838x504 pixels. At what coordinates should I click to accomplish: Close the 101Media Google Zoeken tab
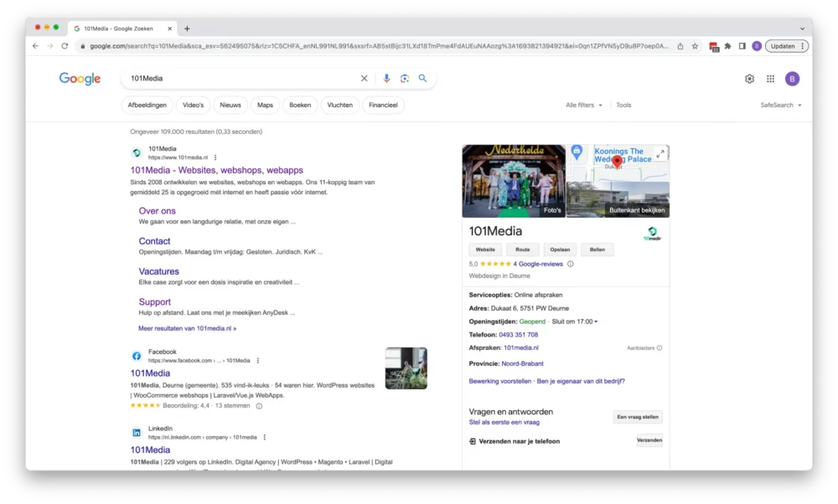(x=170, y=28)
